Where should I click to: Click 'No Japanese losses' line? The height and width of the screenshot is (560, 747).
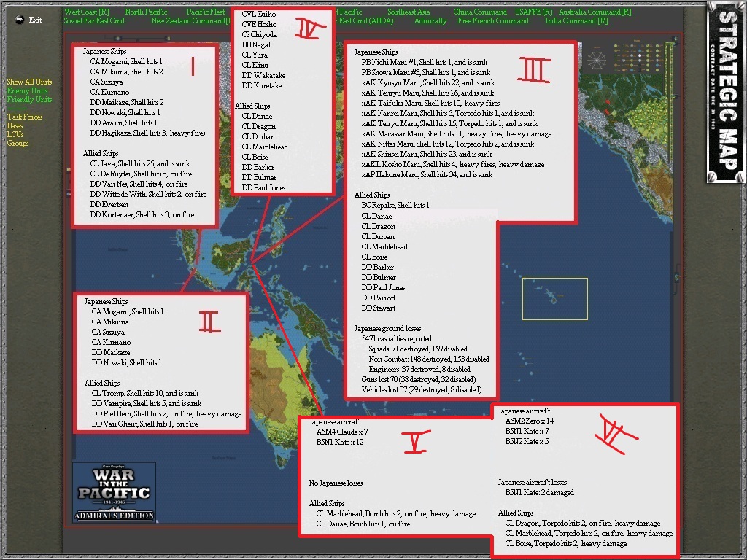[336, 483]
